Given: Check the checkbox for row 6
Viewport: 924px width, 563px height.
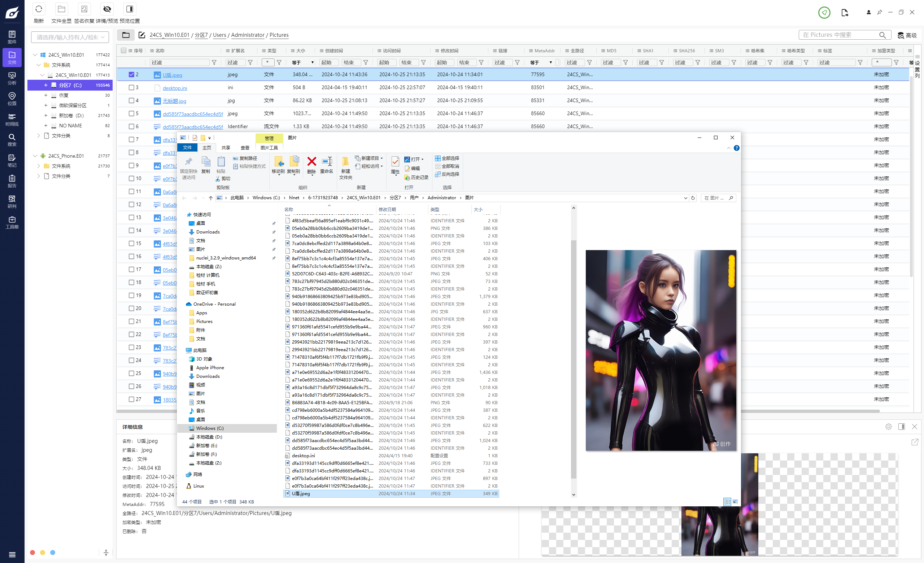Looking at the screenshot, I should tap(131, 126).
